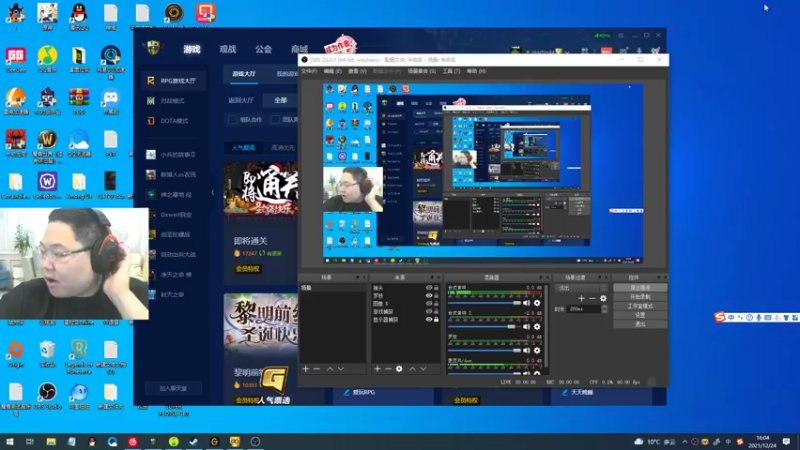The height and width of the screenshot is (450, 800).
Task: Move source down with the down arrow in sources panel
Action: [x=423, y=369]
